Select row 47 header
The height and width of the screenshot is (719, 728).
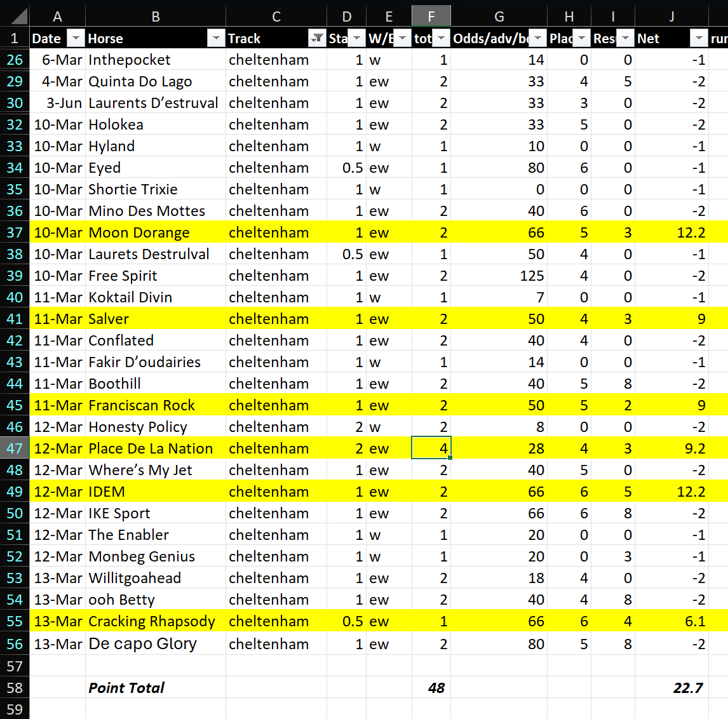pyautogui.click(x=15, y=448)
